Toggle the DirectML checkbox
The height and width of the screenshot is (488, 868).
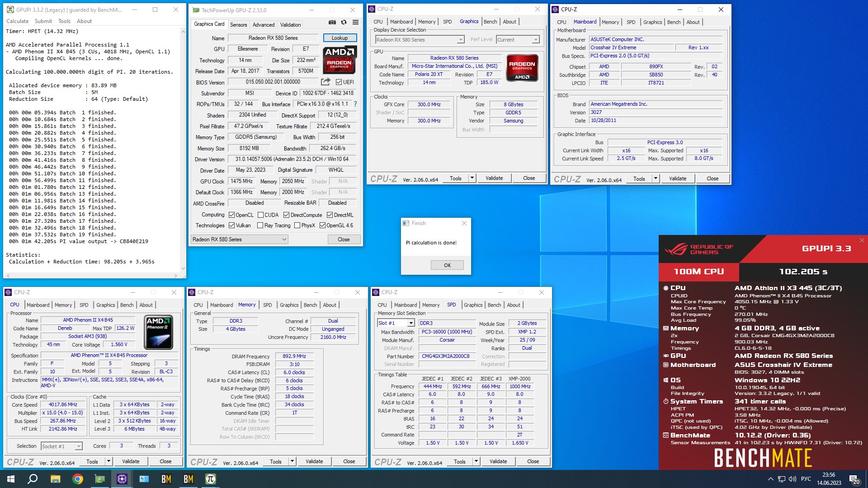(330, 215)
